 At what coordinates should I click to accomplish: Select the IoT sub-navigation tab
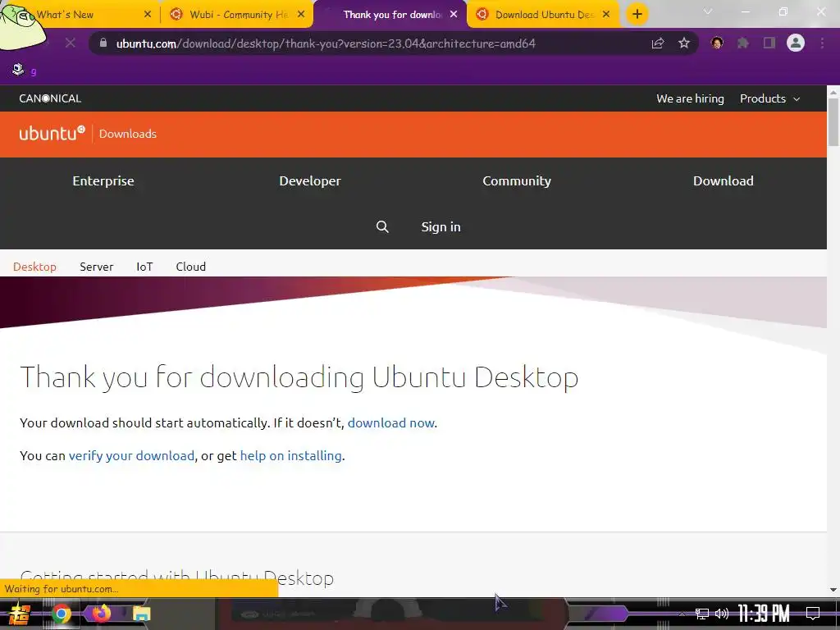(144, 267)
